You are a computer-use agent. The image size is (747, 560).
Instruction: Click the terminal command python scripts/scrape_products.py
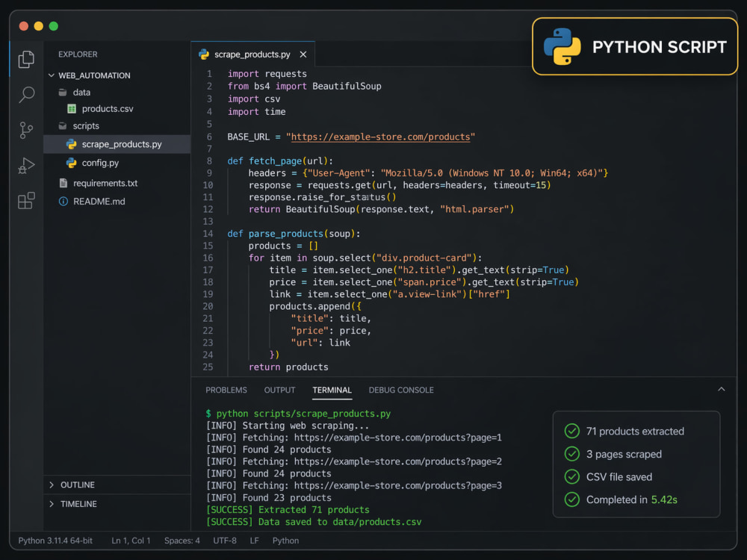click(x=303, y=414)
